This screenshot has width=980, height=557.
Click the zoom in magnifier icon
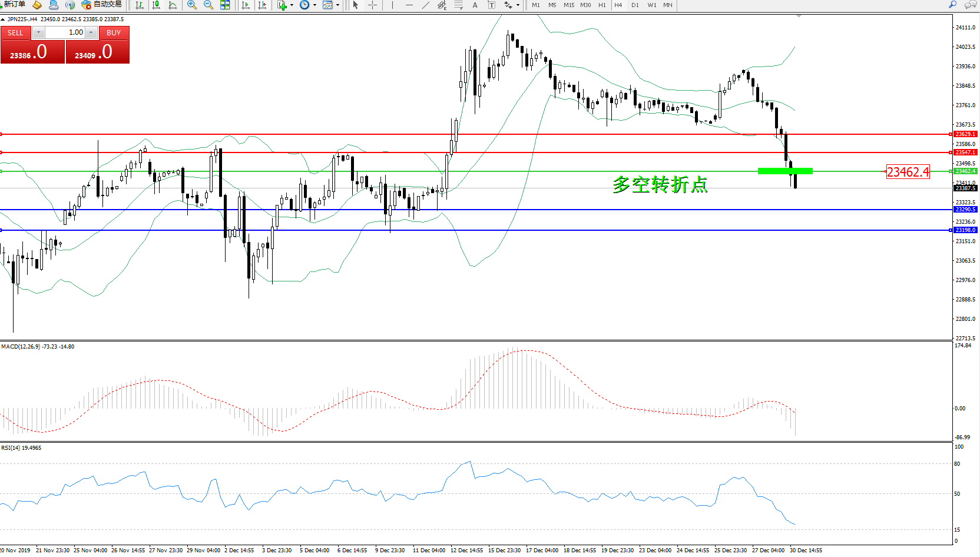[x=191, y=5]
